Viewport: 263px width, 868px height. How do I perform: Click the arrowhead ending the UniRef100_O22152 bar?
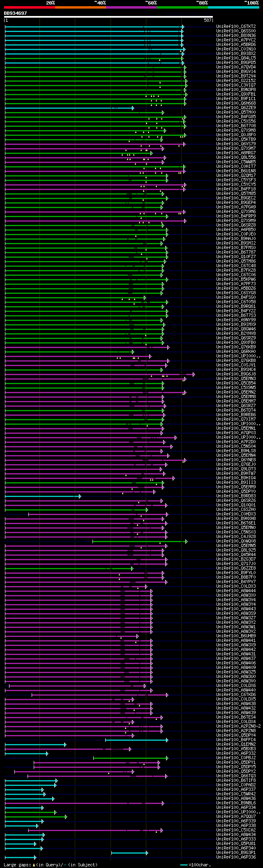(x=186, y=81)
